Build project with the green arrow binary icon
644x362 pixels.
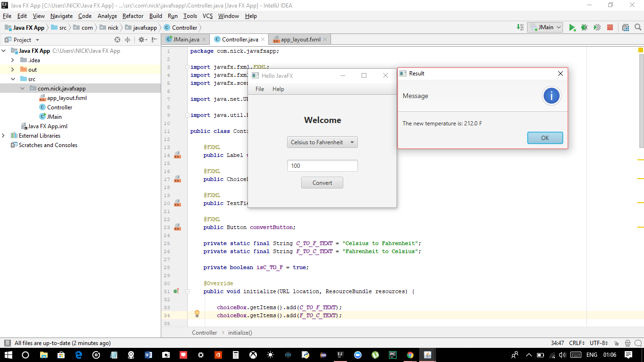click(x=520, y=27)
